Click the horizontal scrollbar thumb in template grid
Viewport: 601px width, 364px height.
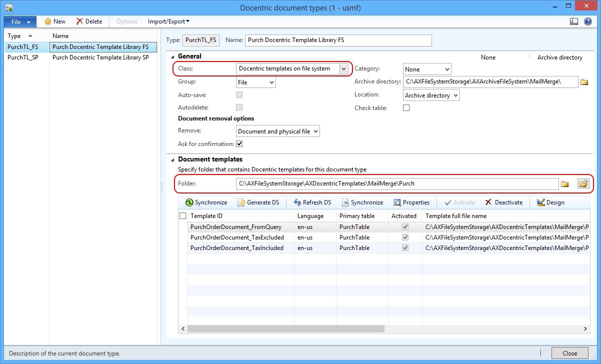pos(285,328)
